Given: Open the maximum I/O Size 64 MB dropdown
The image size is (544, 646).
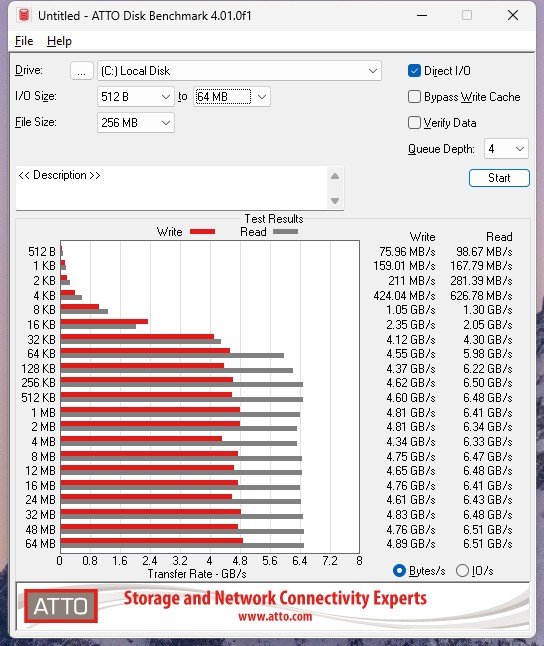Looking at the screenshot, I should 232,97.
